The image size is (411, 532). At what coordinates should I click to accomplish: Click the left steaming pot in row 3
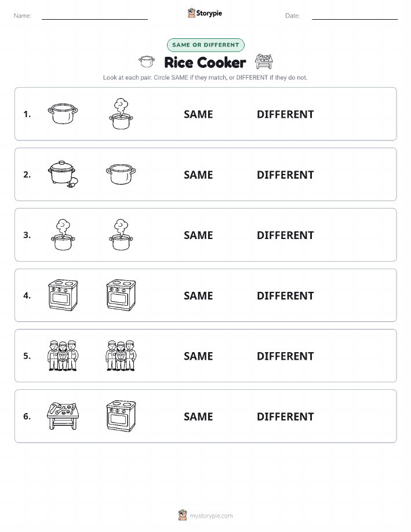63,235
